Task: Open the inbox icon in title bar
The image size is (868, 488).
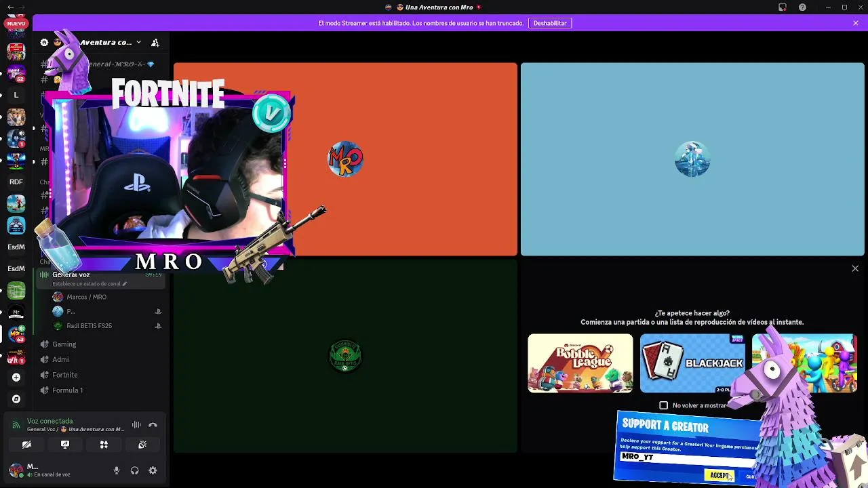Action: [783, 7]
